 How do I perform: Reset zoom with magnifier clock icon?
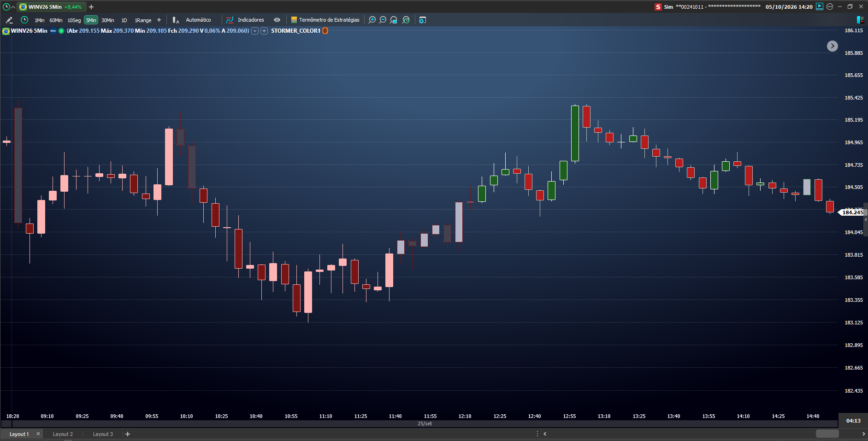click(x=406, y=20)
